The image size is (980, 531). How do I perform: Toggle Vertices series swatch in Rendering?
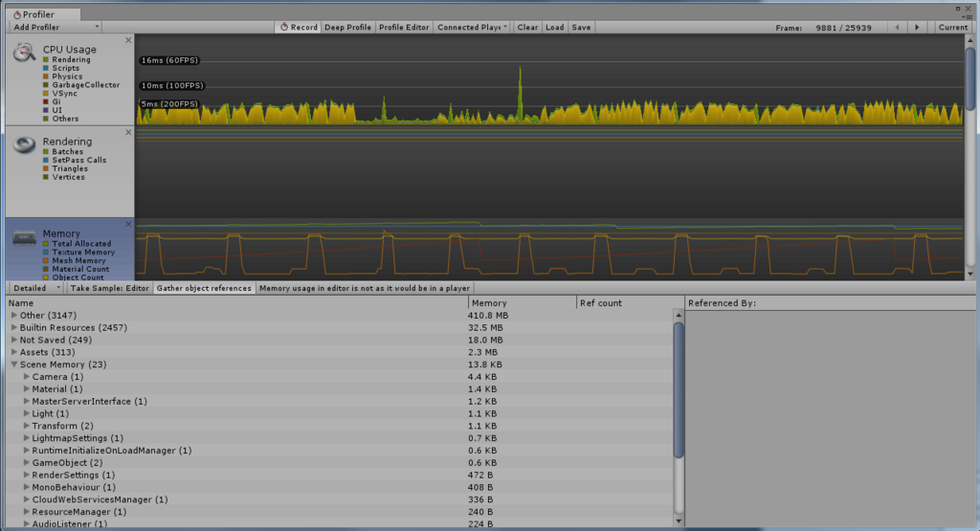tap(46, 177)
